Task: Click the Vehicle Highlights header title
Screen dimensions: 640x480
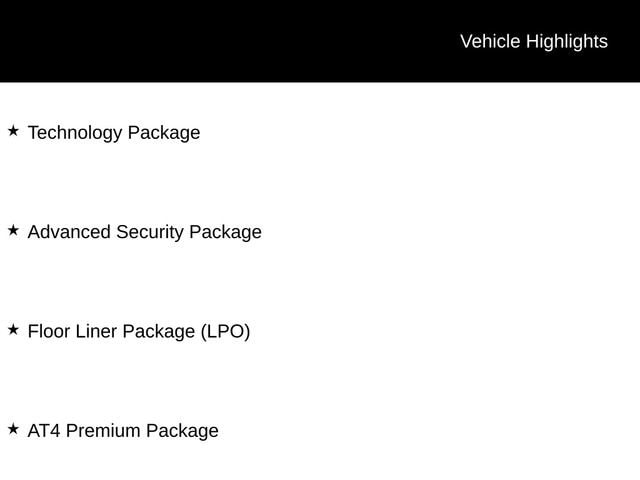Action: point(533,41)
